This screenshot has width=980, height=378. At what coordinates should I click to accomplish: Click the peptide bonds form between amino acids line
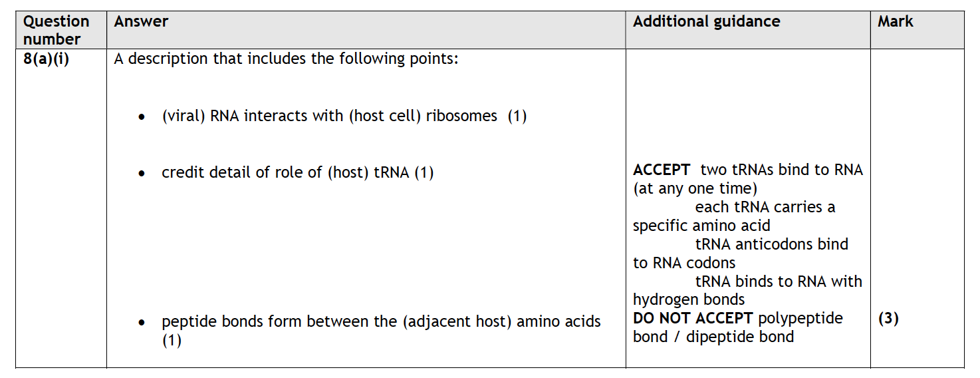click(x=381, y=322)
